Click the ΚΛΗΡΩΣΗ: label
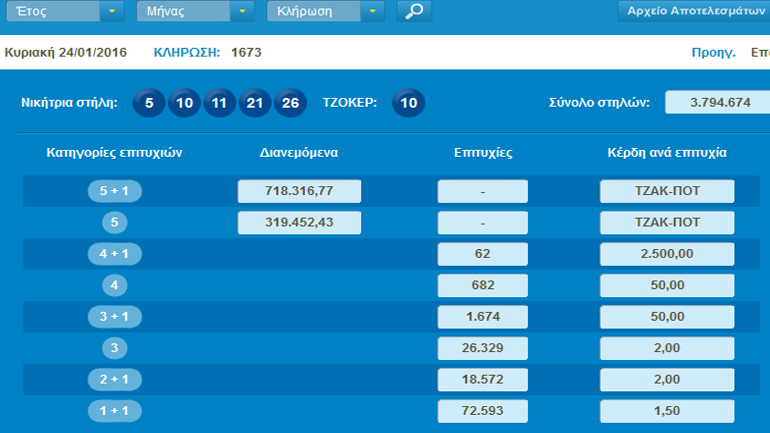The width and height of the screenshot is (770, 433). [187, 52]
